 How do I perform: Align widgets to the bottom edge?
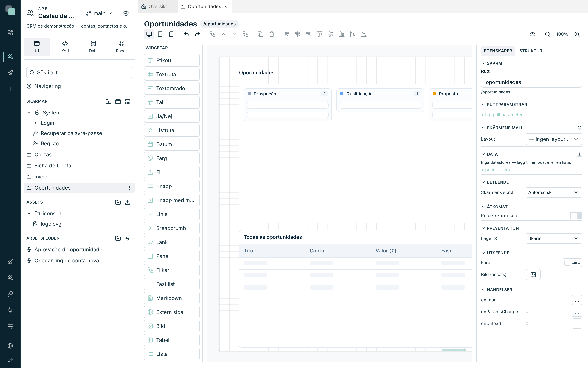342,34
